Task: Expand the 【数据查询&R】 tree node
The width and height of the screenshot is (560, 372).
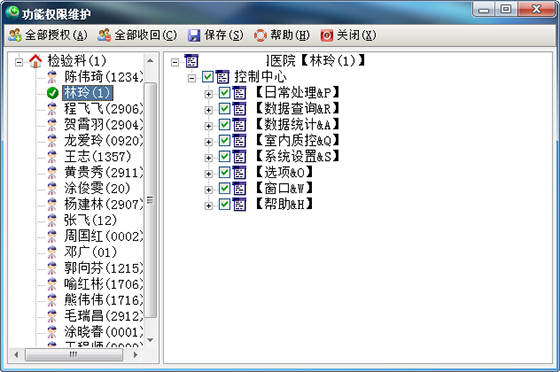Action: (x=209, y=110)
